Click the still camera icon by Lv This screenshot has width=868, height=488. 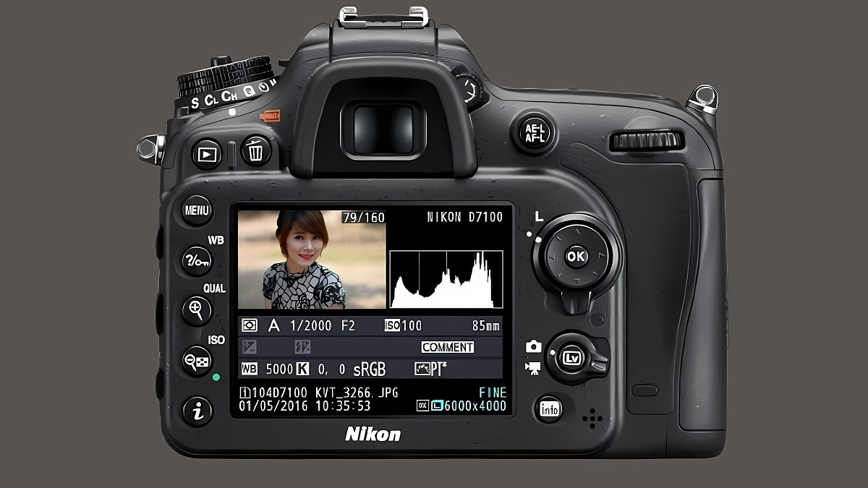point(534,347)
